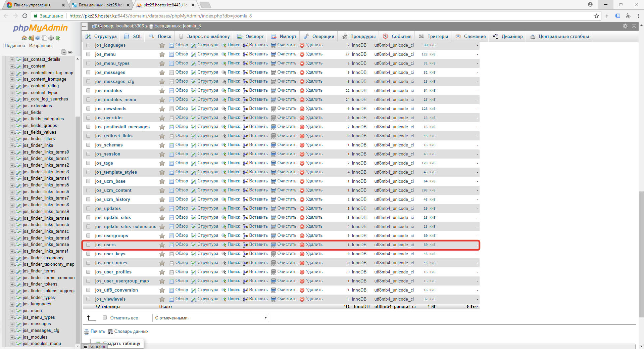Click Создать таблицу heading
The height and width of the screenshot is (349, 644).
point(122,343)
